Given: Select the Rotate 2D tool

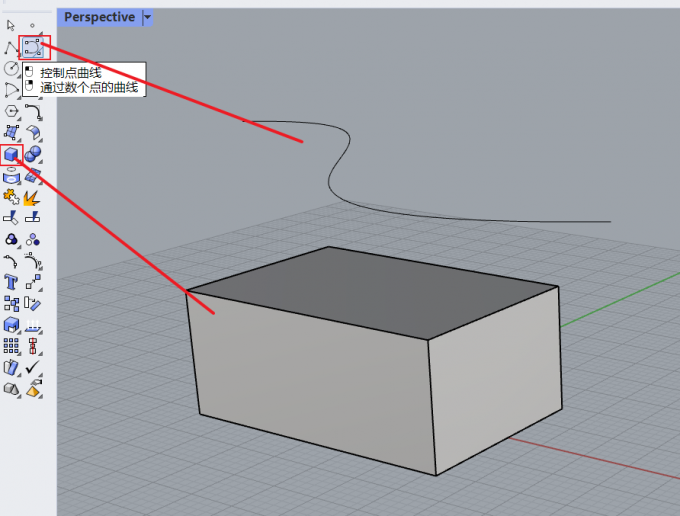Looking at the screenshot, I should 33,304.
